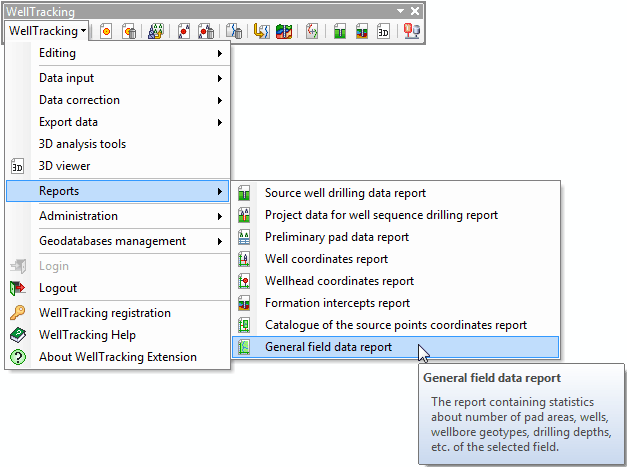Select the General field data report
This screenshot has width=627, height=467.
395,347
